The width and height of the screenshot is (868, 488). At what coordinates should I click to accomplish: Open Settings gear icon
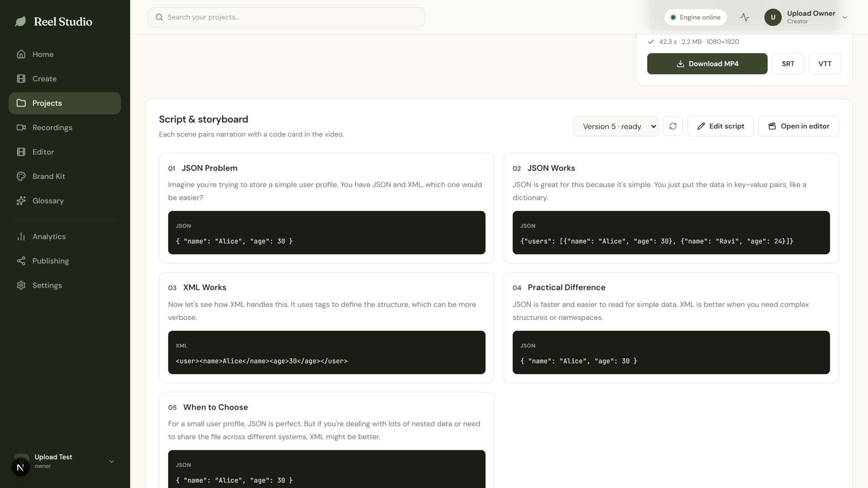point(21,285)
